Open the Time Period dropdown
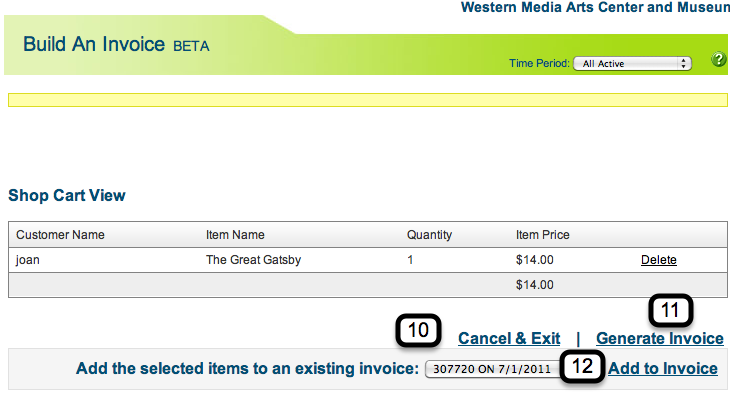Screen dimensions: 730x402 632,63
